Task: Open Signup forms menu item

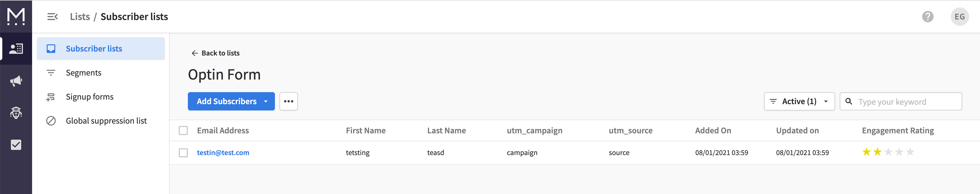Action: (x=89, y=97)
